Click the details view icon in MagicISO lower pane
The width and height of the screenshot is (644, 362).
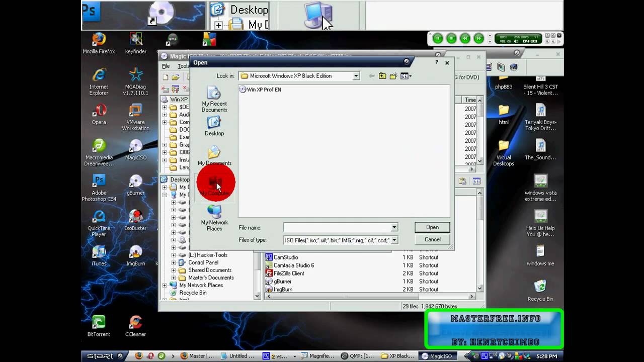476,181
